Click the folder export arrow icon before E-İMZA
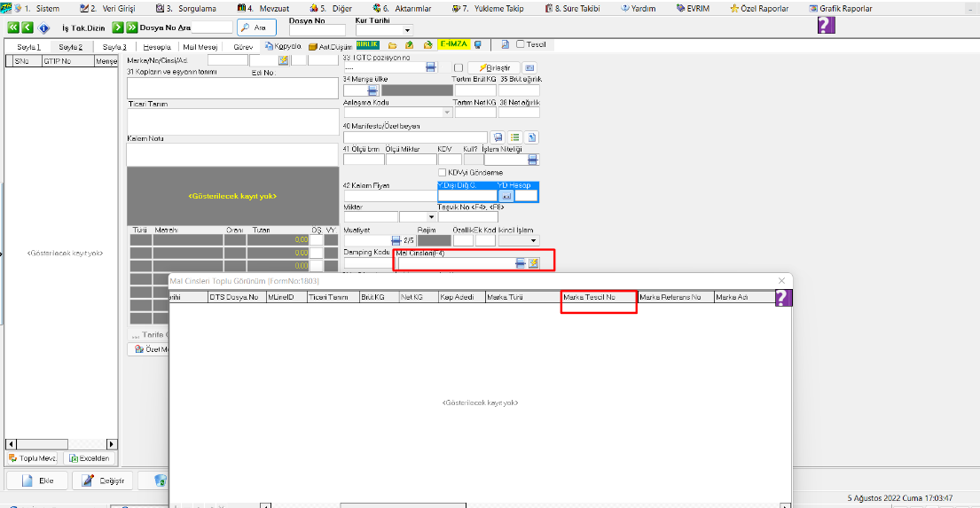 click(427, 45)
